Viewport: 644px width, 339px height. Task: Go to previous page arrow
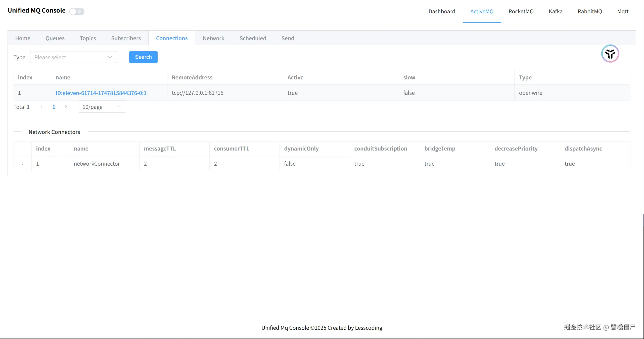[41, 107]
